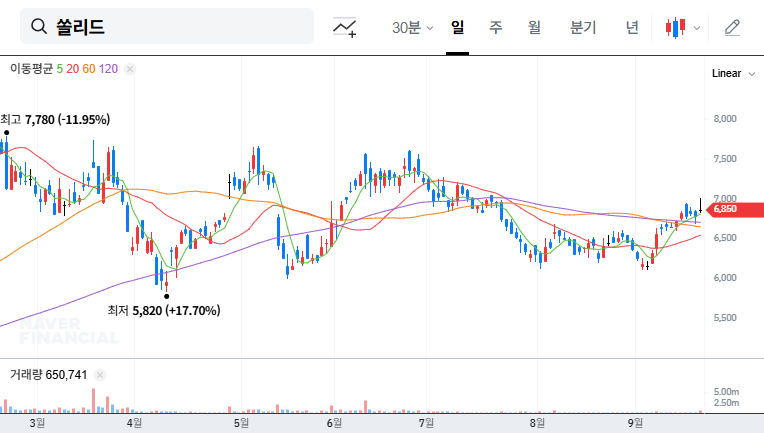Viewport: 764px width, 433px height.
Task: Select the 120-day moving average value
Action: pos(108,69)
